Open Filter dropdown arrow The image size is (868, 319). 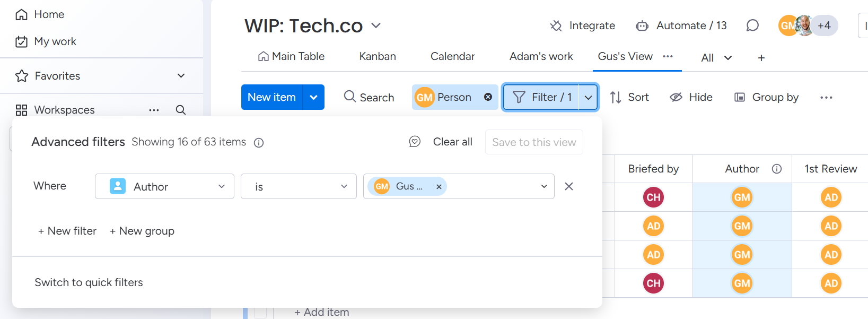click(x=588, y=97)
